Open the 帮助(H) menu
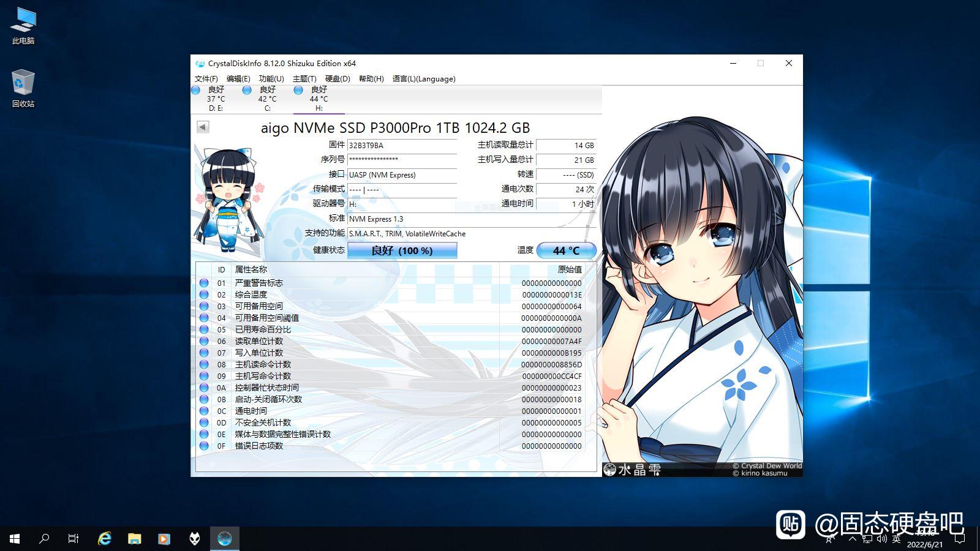The width and height of the screenshot is (980, 551). click(x=371, y=79)
